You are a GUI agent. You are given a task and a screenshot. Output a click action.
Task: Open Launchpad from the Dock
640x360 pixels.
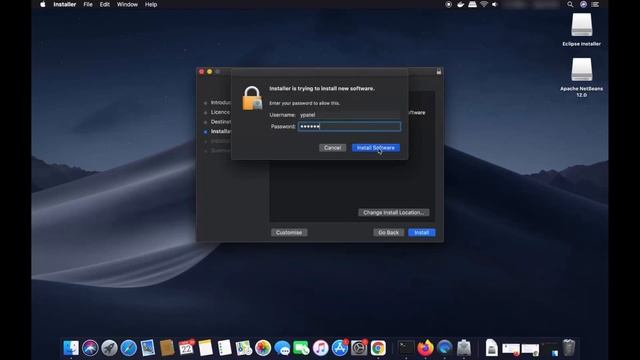109,348
